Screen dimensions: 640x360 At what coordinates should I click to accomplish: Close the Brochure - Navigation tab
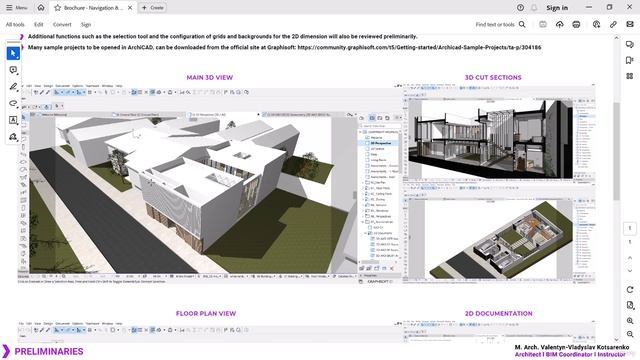point(130,7)
